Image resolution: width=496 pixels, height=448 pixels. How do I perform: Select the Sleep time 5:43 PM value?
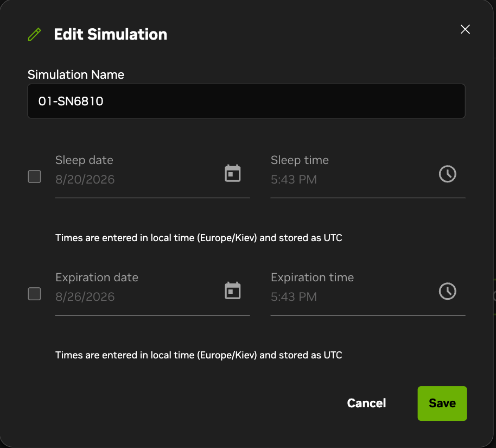click(294, 179)
